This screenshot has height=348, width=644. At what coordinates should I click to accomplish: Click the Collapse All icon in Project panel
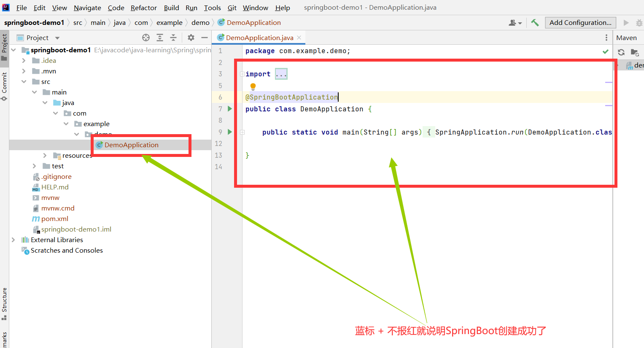173,38
